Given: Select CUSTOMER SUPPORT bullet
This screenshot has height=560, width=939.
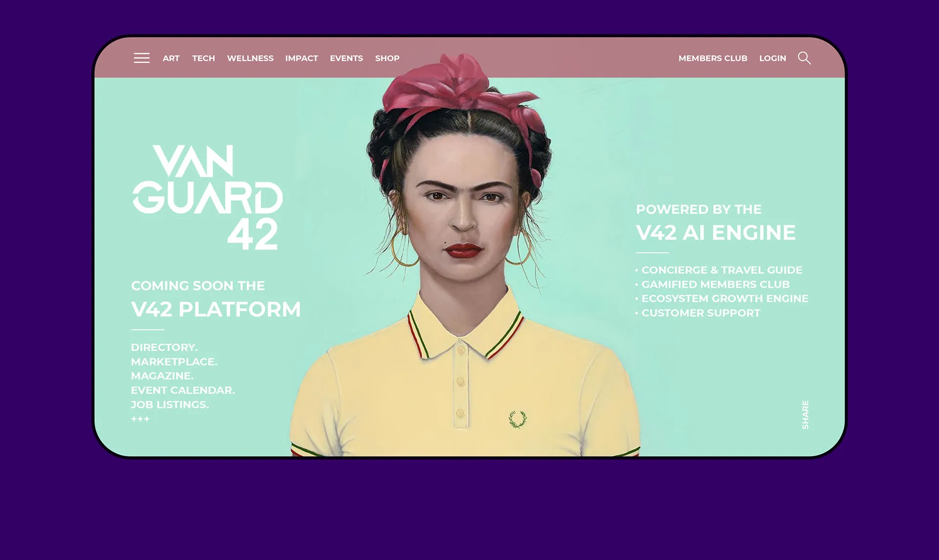Looking at the screenshot, I should click(x=698, y=313).
